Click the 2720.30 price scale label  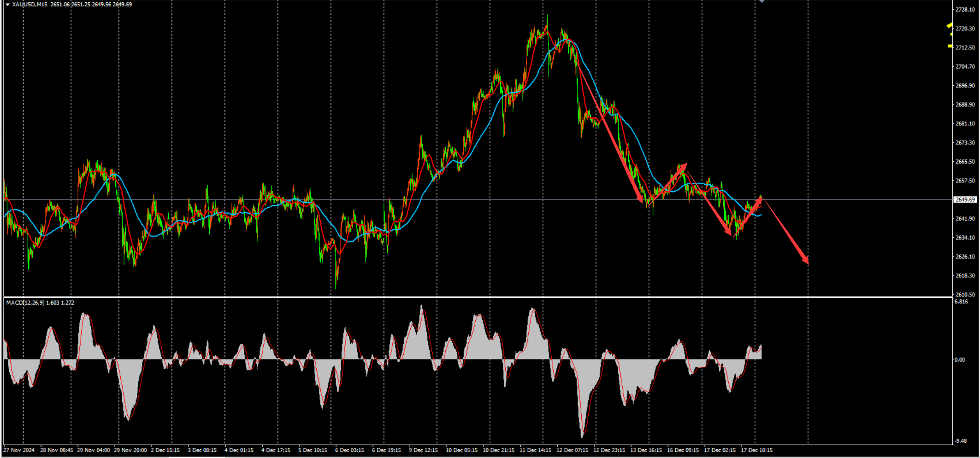965,29
